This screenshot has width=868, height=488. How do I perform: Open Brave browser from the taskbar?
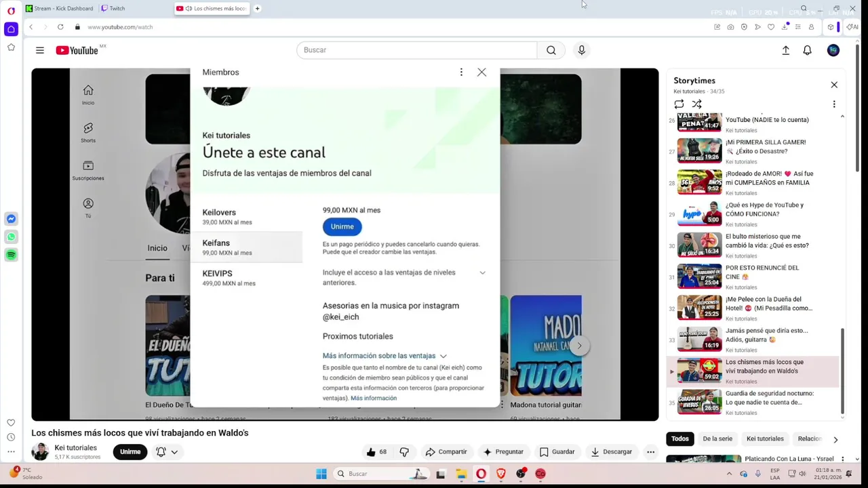point(501,474)
